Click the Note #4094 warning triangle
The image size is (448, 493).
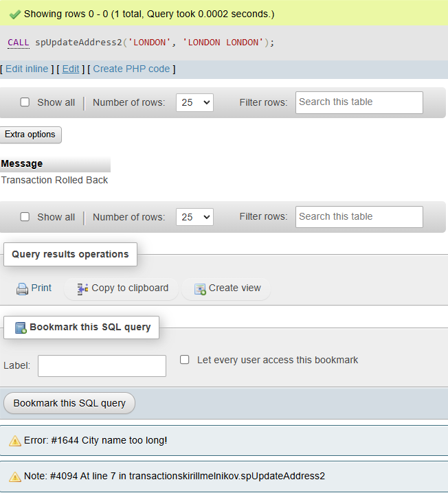15,477
